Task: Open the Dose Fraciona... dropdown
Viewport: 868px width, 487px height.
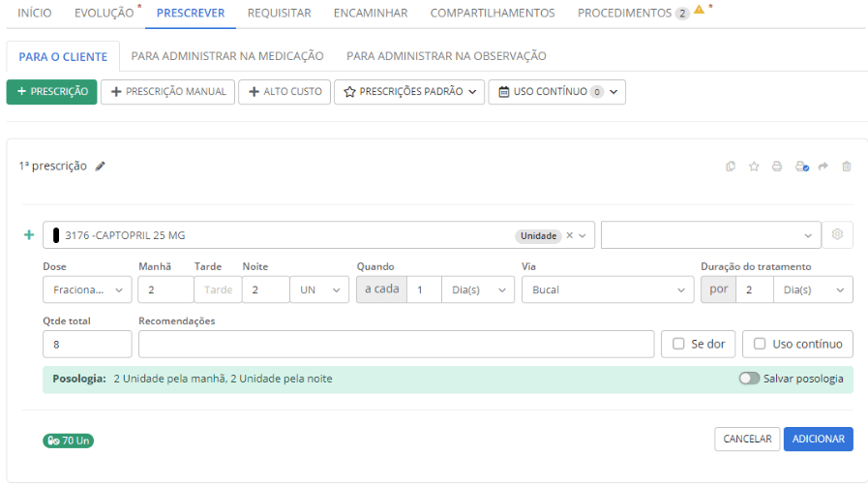Action: coord(87,289)
